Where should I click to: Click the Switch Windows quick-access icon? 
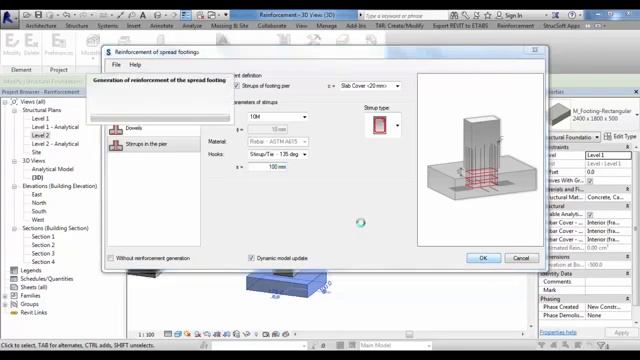click(x=212, y=15)
